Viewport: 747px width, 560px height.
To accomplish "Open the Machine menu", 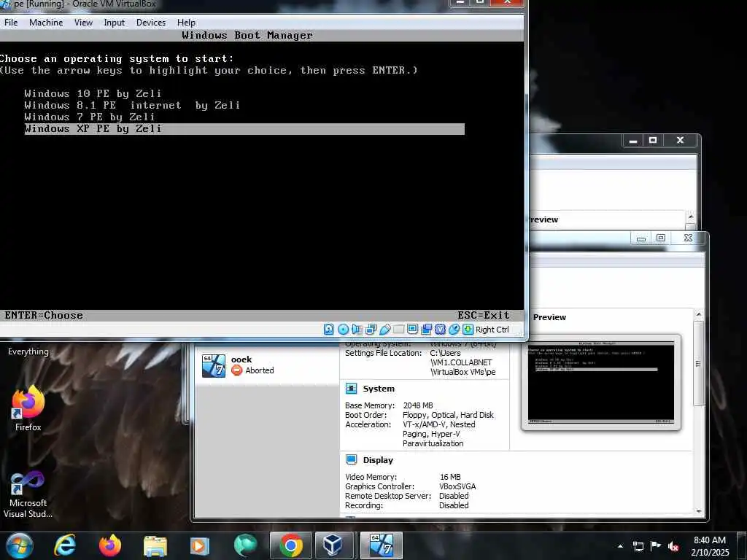I will point(46,23).
